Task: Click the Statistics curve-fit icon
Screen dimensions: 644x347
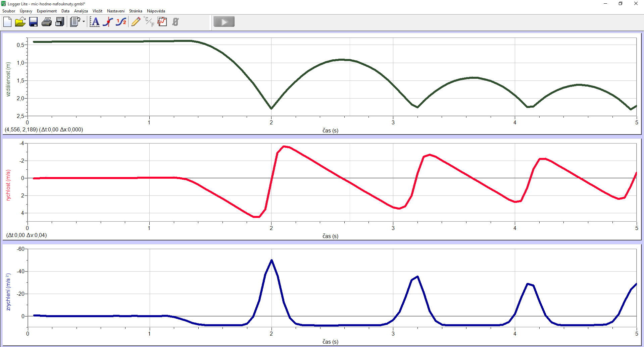Action: point(121,22)
